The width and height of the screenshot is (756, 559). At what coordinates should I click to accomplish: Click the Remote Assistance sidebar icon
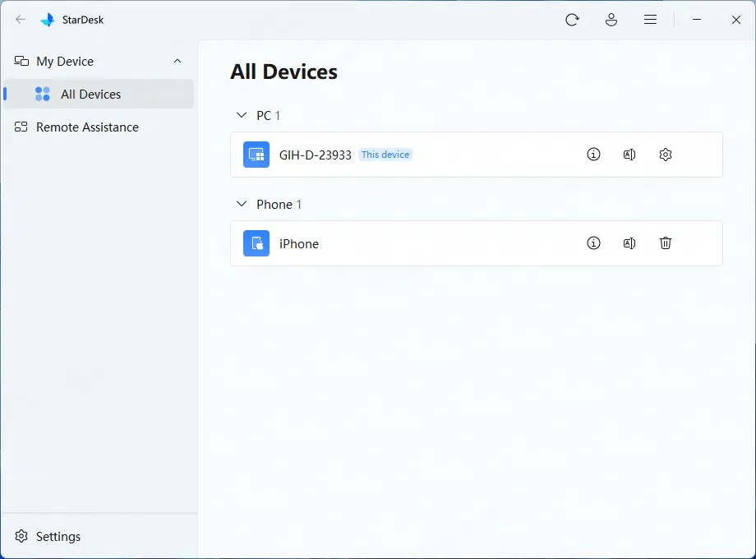pyautogui.click(x=21, y=127)
